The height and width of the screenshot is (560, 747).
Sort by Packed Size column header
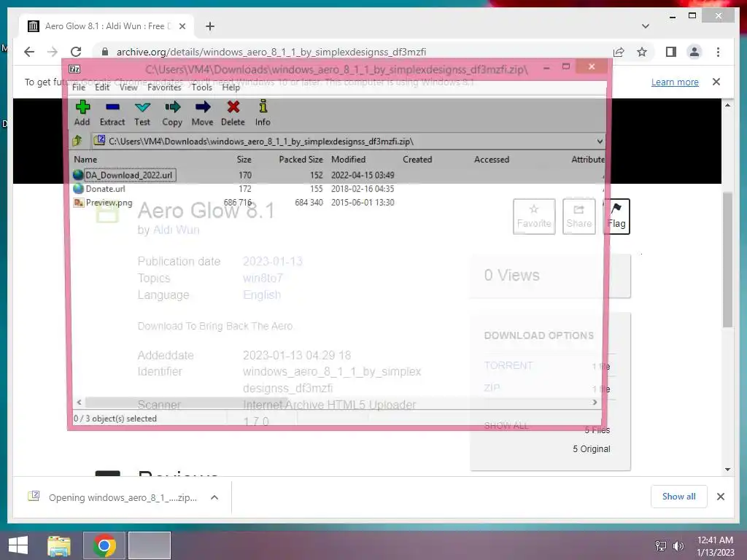click(x=301, y=160)
